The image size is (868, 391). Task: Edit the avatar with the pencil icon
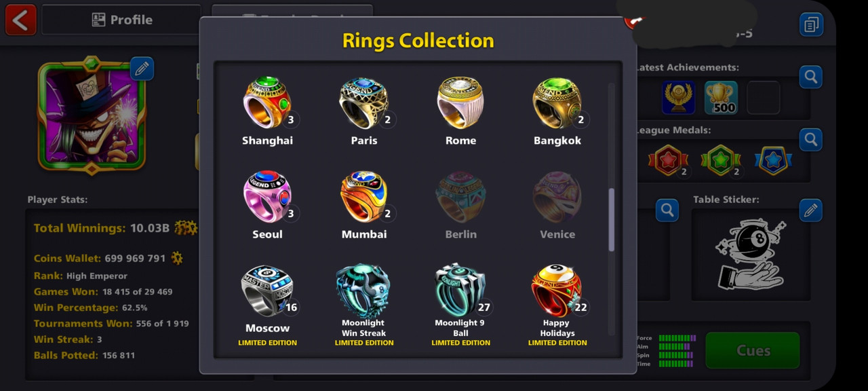(x=142, y=69)
